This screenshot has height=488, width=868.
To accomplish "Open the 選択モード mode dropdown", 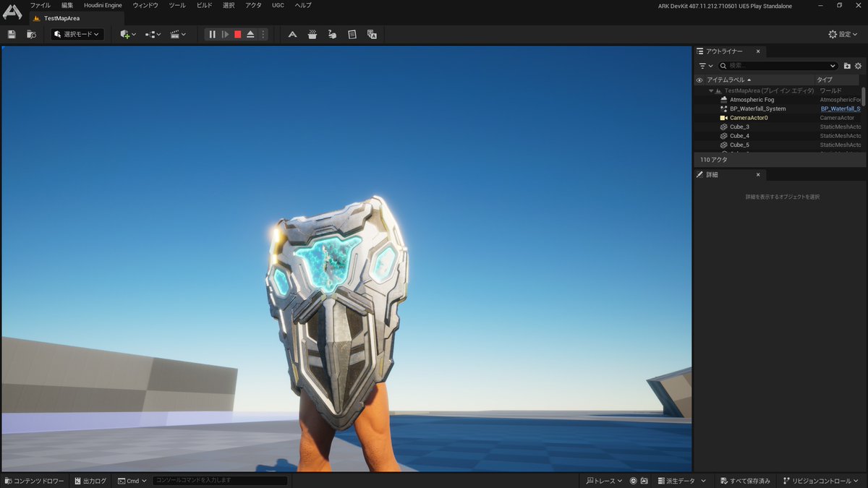I will (x=77, y=34).
